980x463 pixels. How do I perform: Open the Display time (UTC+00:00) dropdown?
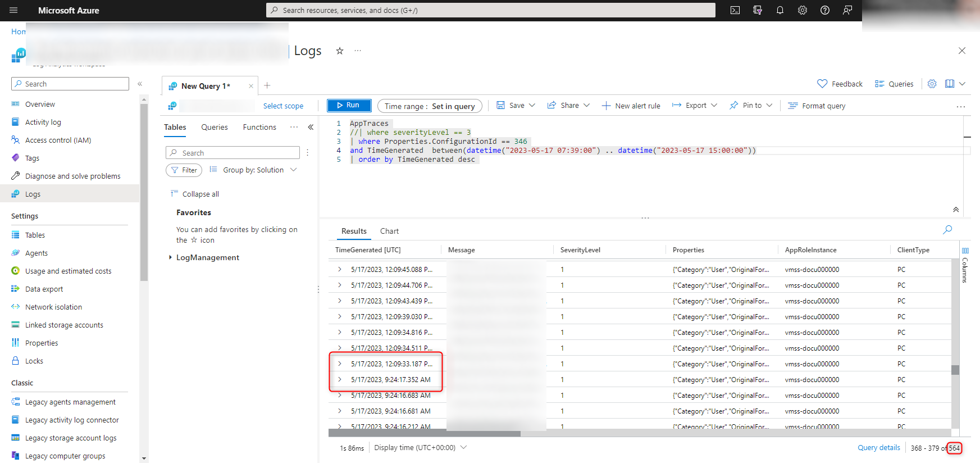point(421,448)
